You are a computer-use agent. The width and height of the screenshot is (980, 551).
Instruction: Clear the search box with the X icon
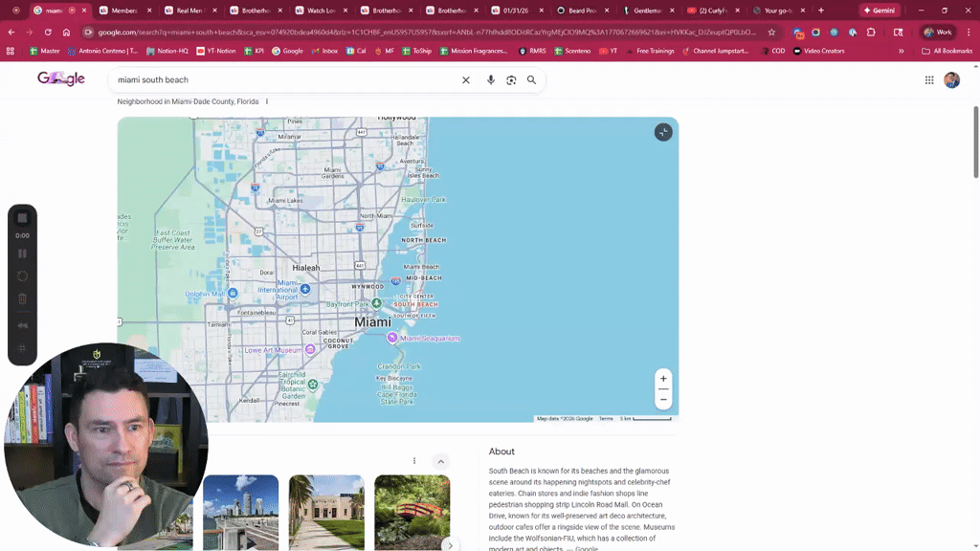[x=466, y=80]
